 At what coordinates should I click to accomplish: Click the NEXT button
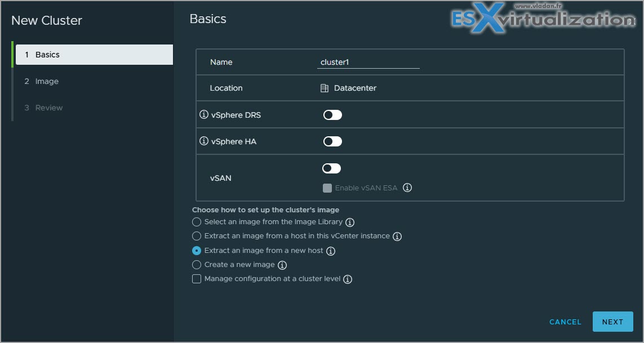coord(613,322)
